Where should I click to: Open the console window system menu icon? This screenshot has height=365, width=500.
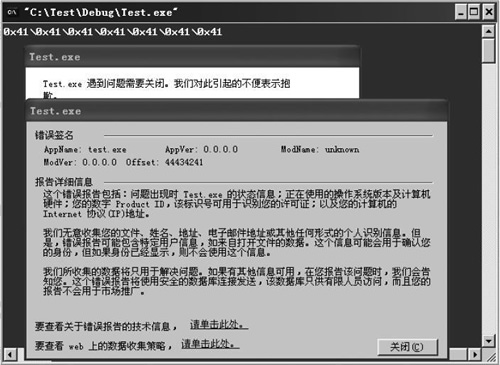click(x=12, y=12)
